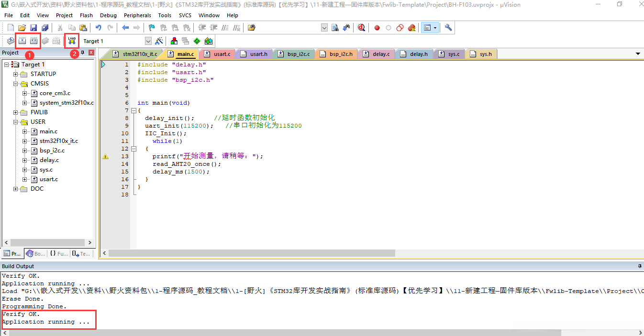Pin the Build Output panel

(x=640, y=266)
